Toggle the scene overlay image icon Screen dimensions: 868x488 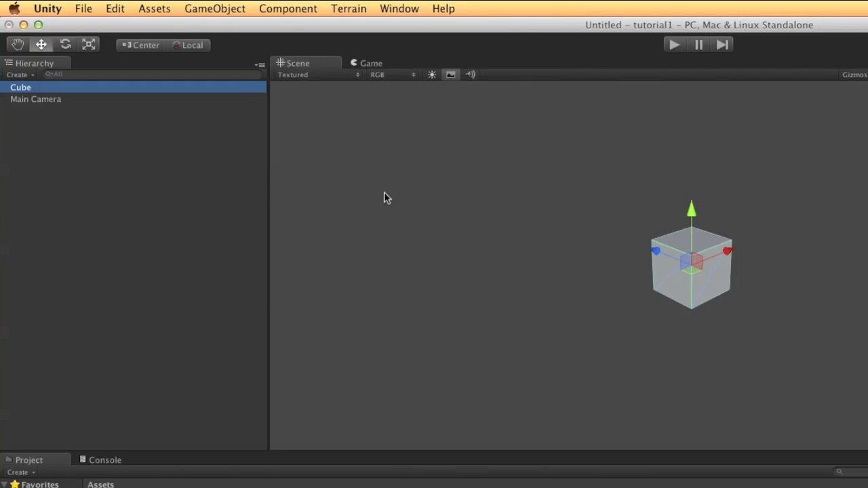point(451,75)
